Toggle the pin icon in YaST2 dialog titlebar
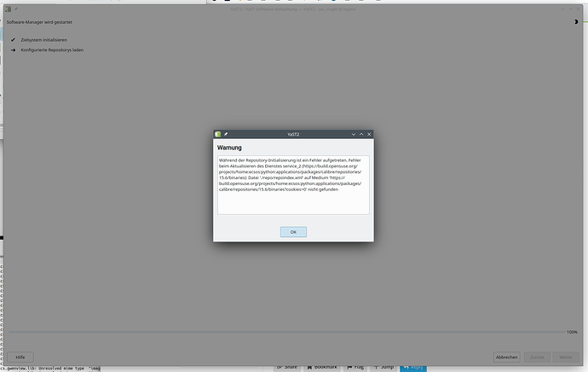This screenshot has width=588, height=372. click(226, 134)
